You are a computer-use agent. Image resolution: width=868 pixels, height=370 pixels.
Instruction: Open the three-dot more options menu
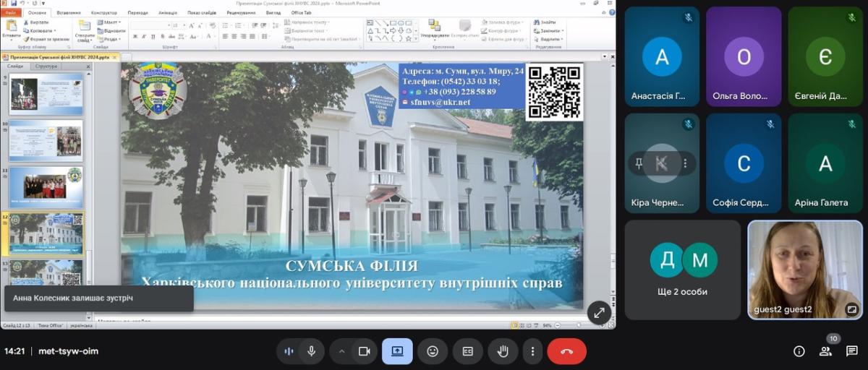(x=532, y=351)
